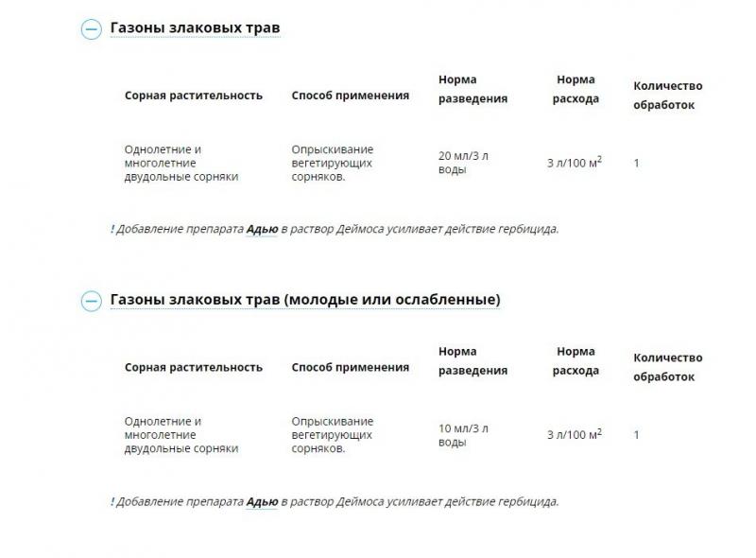Click "Норма разведения" header in the first table
Screen dimensions: 756x558
tap(473, 89)
